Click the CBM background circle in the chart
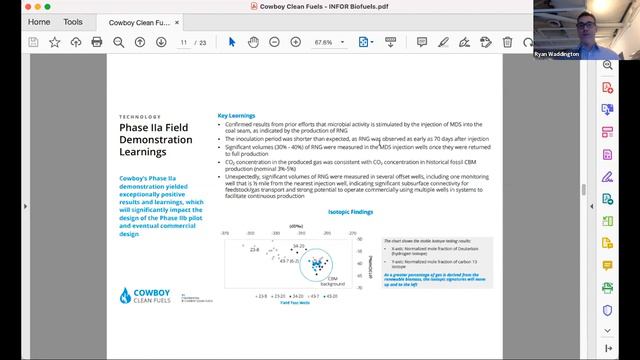This screenshot has height=360, width=640. coord(316,265)
